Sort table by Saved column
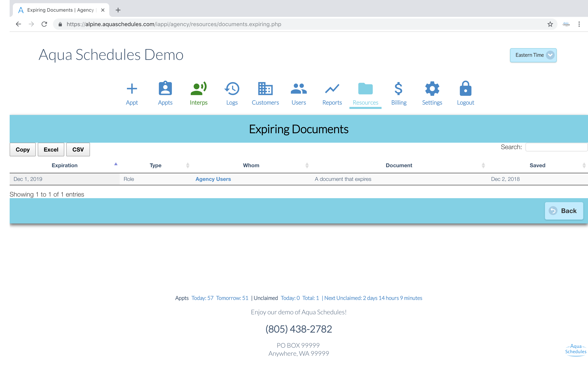Screen dimensions: 588x373 point(537,165)
